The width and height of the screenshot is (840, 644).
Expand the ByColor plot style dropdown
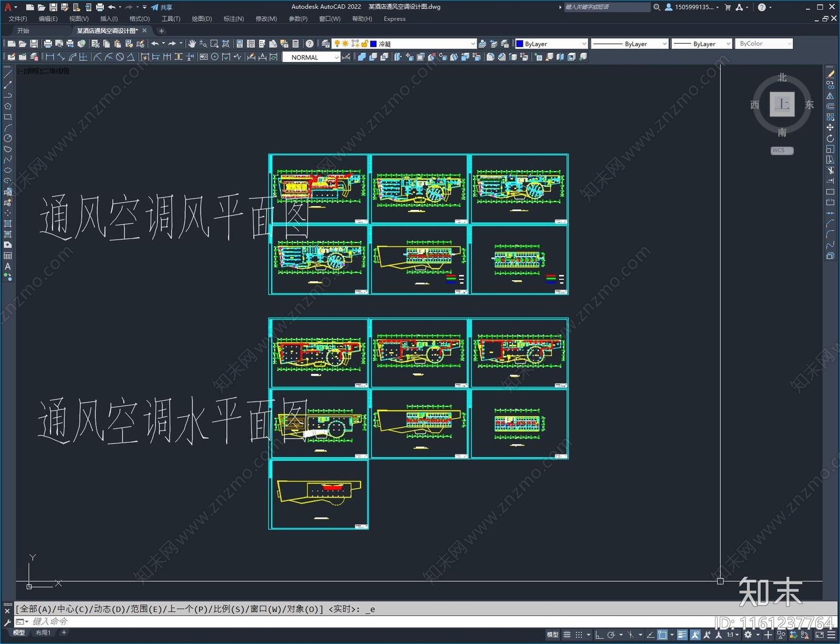(x=790, y=43)
